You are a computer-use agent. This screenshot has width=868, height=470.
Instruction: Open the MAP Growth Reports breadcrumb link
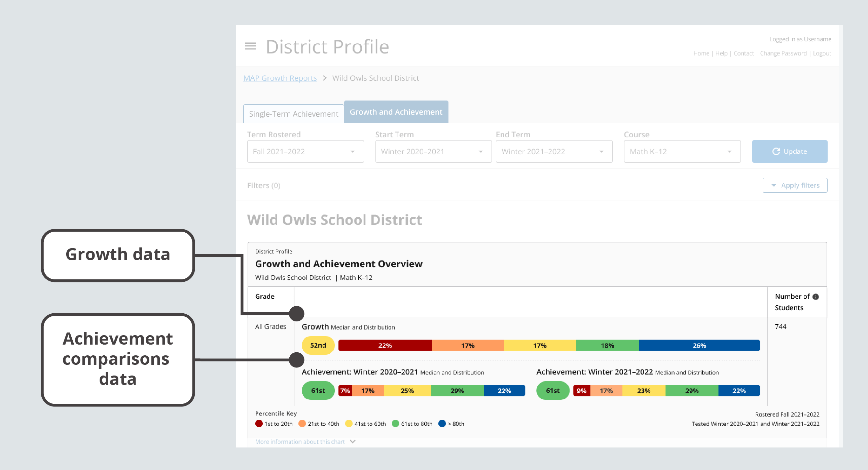(280, 78)
